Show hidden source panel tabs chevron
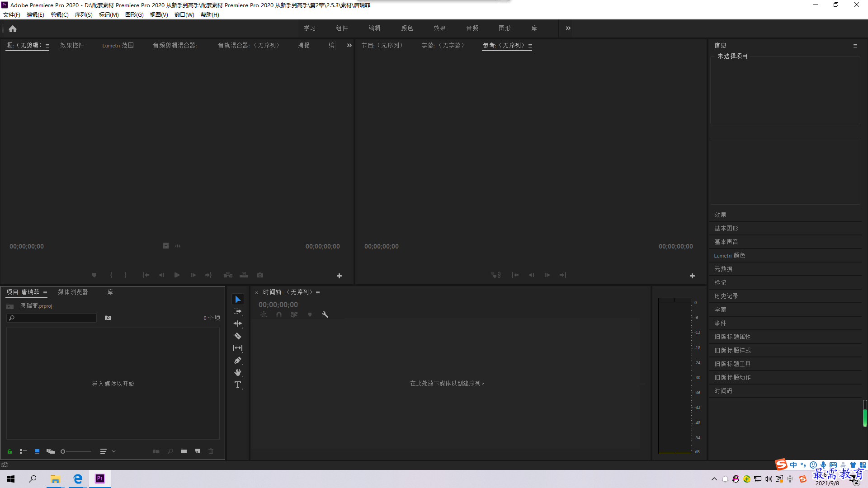 [x=349, y=45]
